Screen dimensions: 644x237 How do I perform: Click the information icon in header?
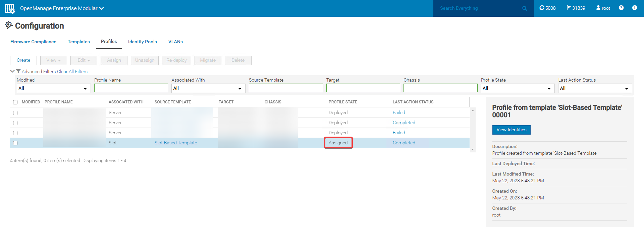point(634,8)
